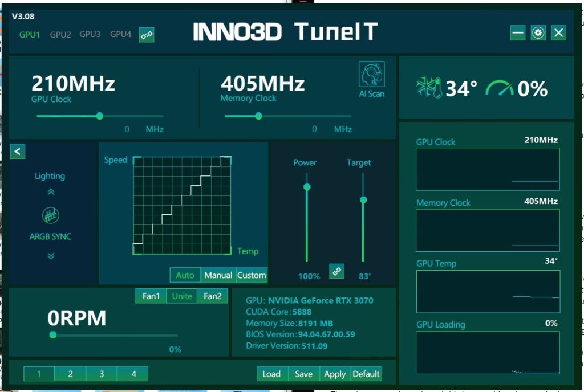Image resolution: width=584 pixels, height=392 pixels.
Task: Select Unite fan control mode
Action: coord(182,296)
